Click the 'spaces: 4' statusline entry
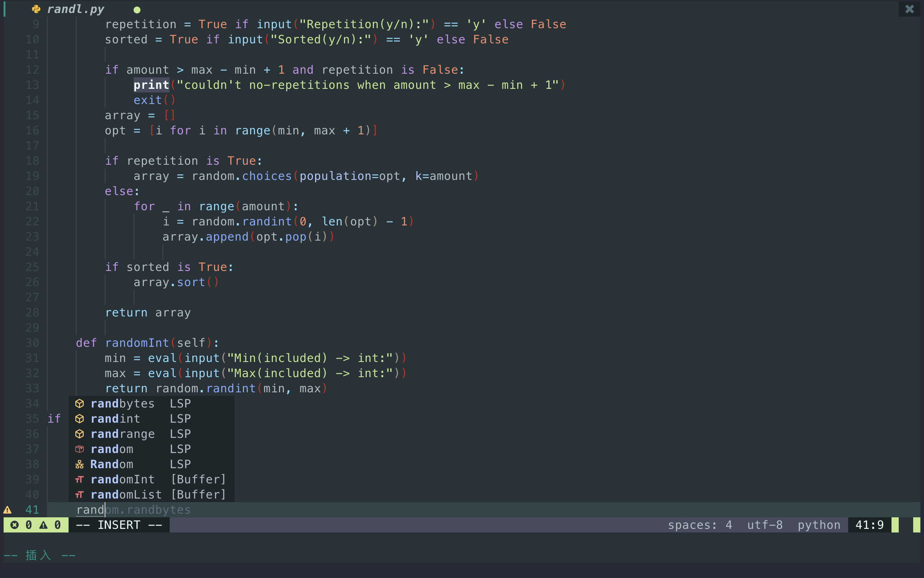 point(700,525)
